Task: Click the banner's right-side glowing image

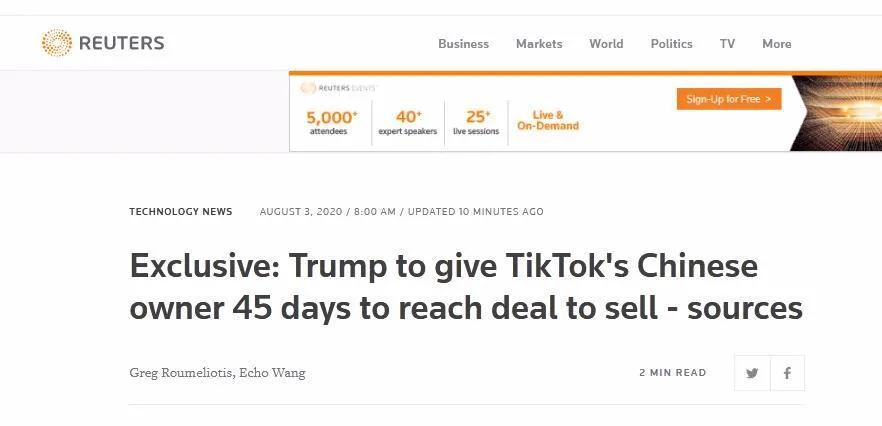Action: click(834, 112)
